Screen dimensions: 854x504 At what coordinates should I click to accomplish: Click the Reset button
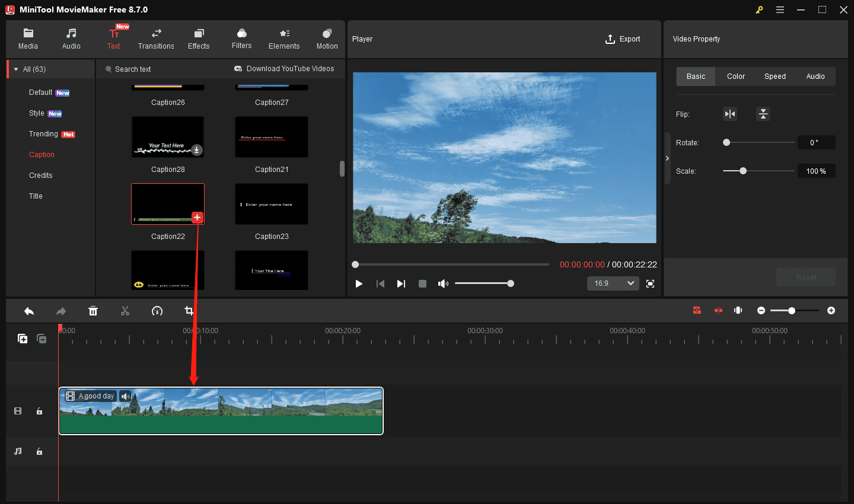coord(806,277)
